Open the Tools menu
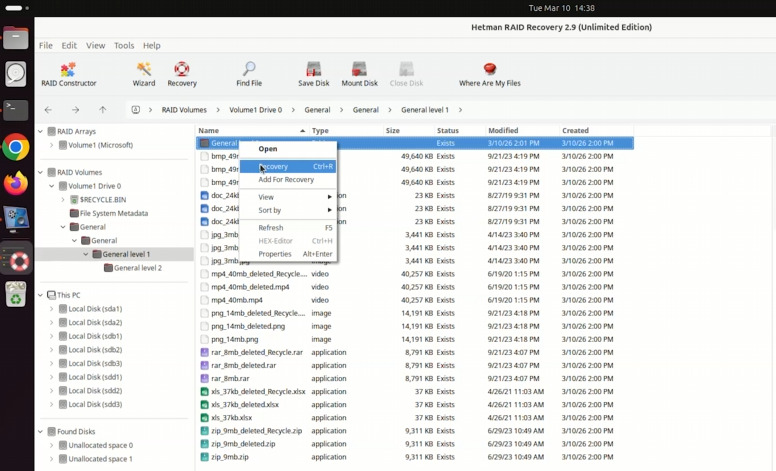The height and width of the screenshot is (471, 776). coord(124,46)
